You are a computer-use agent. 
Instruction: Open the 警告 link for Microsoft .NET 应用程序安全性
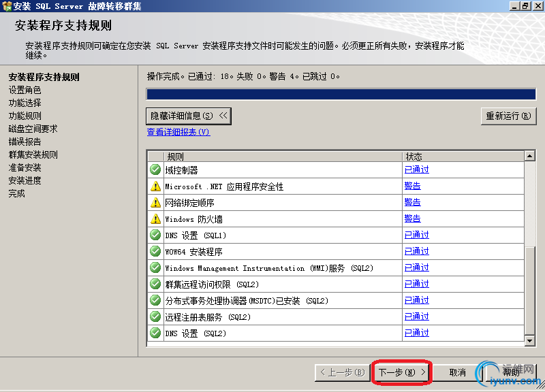point(413,186)
